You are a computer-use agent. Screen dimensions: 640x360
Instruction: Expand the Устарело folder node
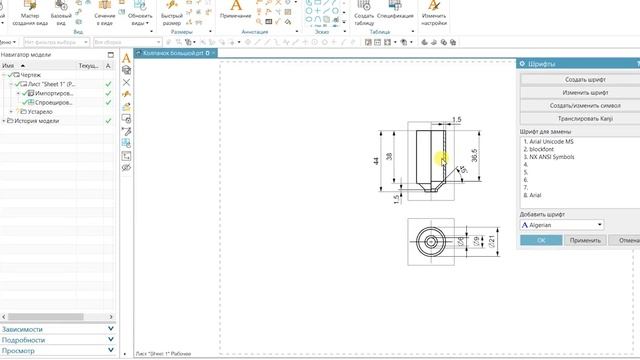(x=11, y=111)
